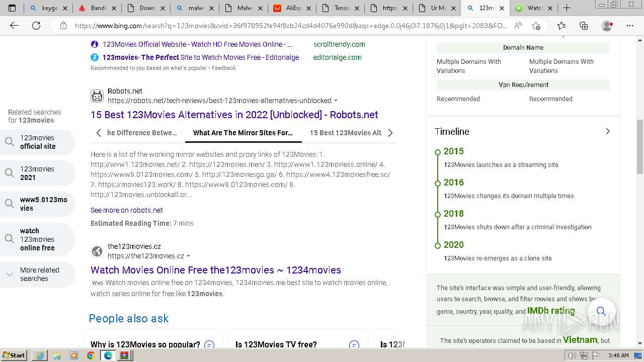Viewport: 644px width, 362px height.
Task: Click the IMDb rating highlighted link
Action: tap(551, 311)
